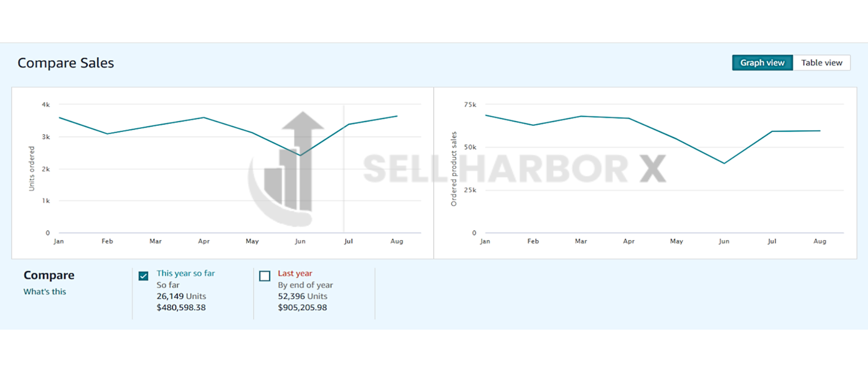Click June dip on Ordered product sales chart

point(724,164)
